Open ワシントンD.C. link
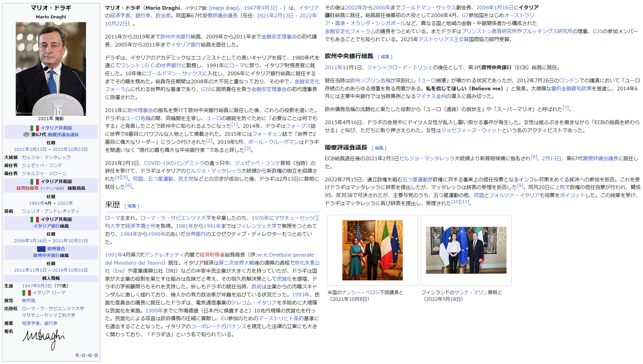Image resolution: width=643 pixels, height=364 pixels. click(x=138, y=66)
